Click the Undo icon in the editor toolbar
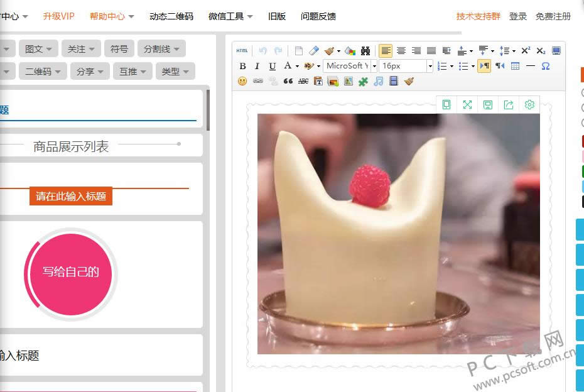This screenshot has height=392, width=584. 263,50
